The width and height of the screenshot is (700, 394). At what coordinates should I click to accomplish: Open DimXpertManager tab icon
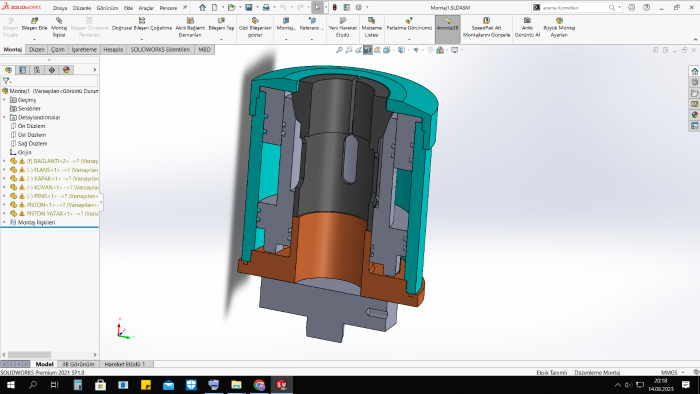click(52, 70)
